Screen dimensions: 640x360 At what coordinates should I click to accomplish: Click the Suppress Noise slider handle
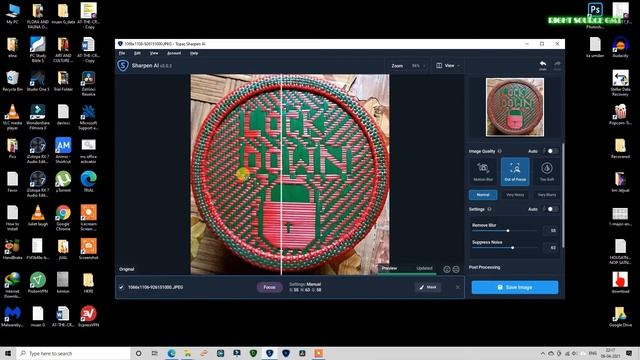pyautogui.click(x=513, y=248)
